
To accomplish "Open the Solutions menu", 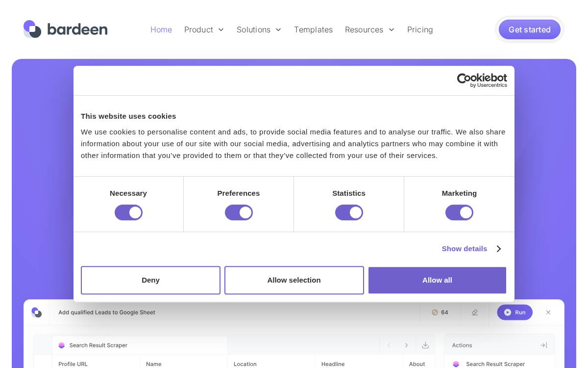I will coord(253,29).
